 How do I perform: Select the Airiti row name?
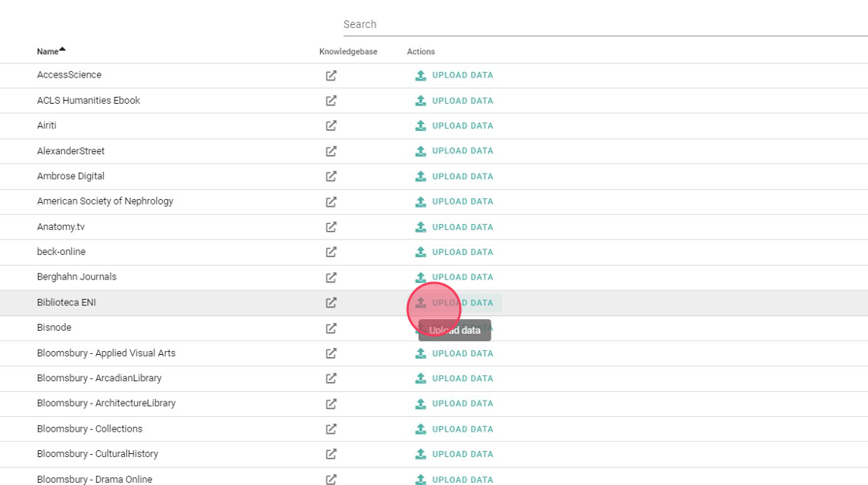click(46, 126)
